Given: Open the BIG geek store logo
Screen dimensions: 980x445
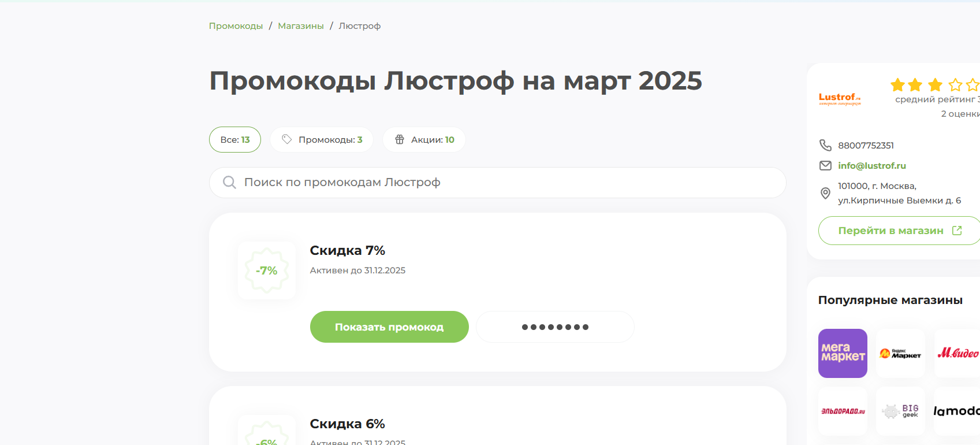Looking at the screenshot, I should point(900,411).
